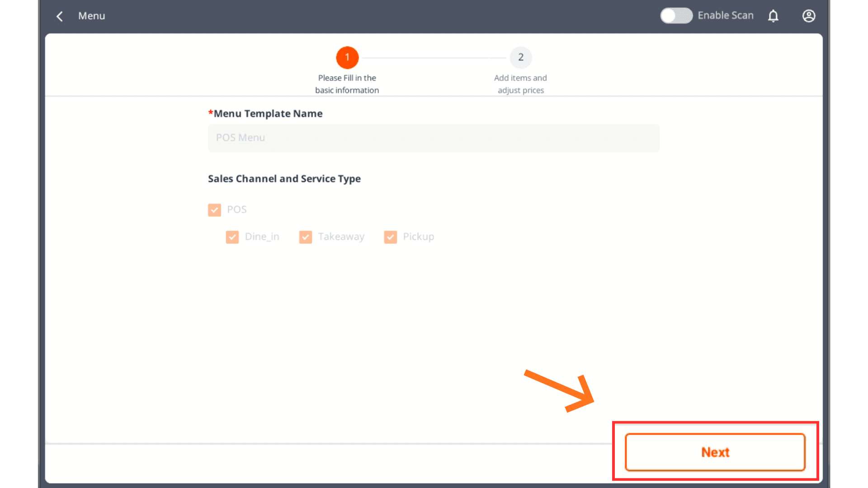This screenshot has height=488, width=868.
Task: Click the Next button
Action: [x=715, y=452]
